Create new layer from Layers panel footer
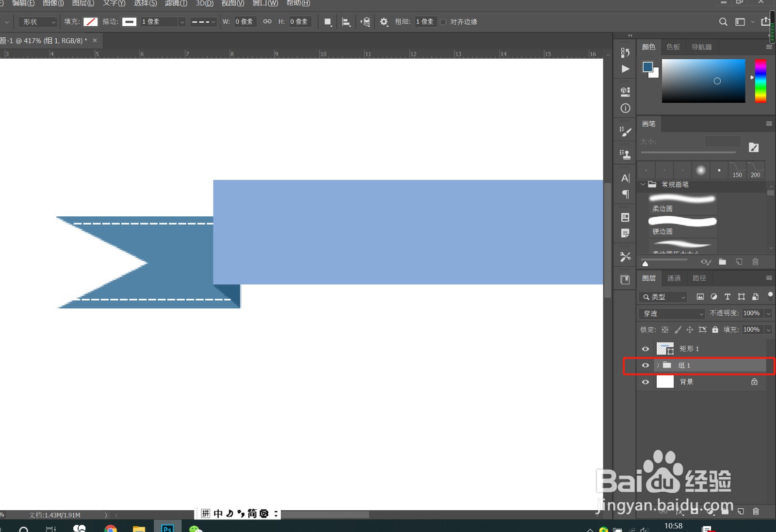This screenshot has width=776, height=532. pos(740,511)
